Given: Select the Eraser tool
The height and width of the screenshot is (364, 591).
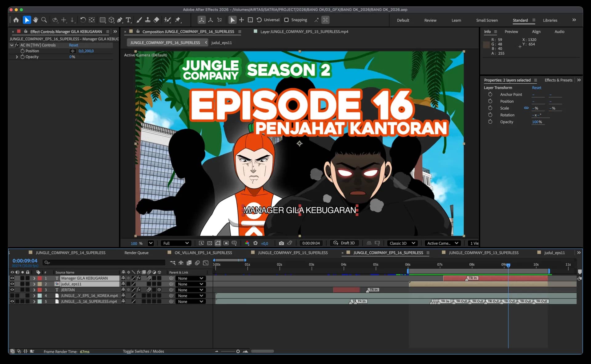Looking at the screenshot, I should pos(156,20).
